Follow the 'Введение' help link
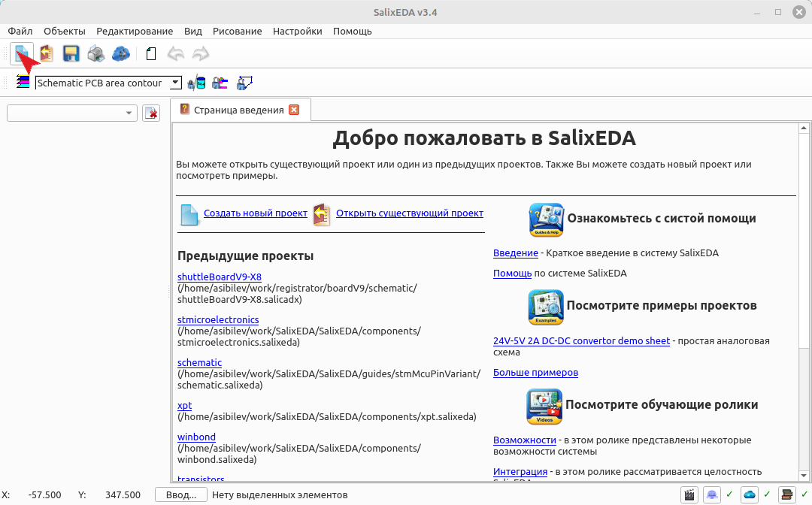Screen dimensions: 812x505 pyautogui.click(x=515, y=252)
